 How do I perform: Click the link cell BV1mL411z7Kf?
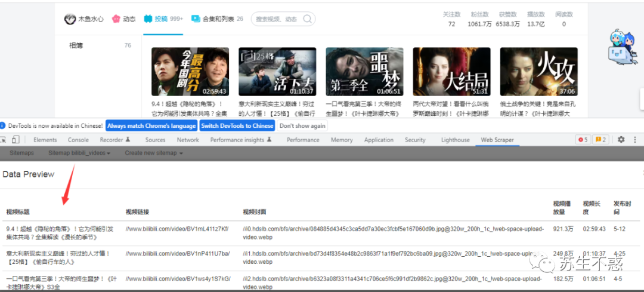pos(178,229)
